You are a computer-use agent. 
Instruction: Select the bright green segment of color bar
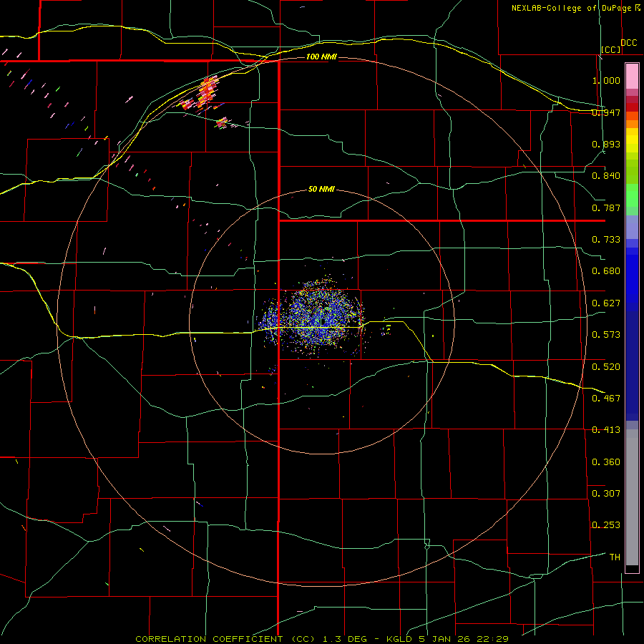pyautogui.click(x=632, y=195)
